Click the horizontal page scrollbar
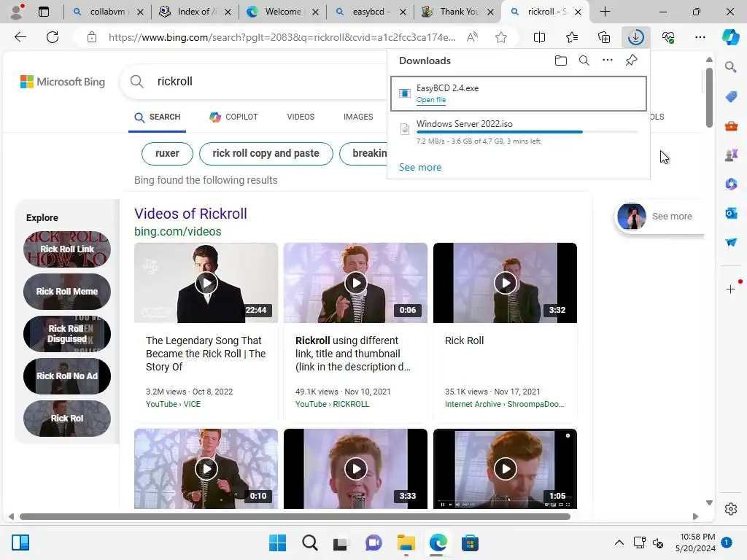The width and height of the screenshot is (747, 560). click(x=295, y=517)
